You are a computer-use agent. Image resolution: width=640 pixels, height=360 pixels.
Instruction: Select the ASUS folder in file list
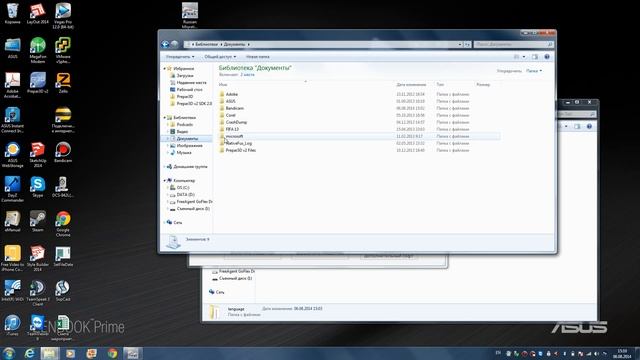point(359,101)
